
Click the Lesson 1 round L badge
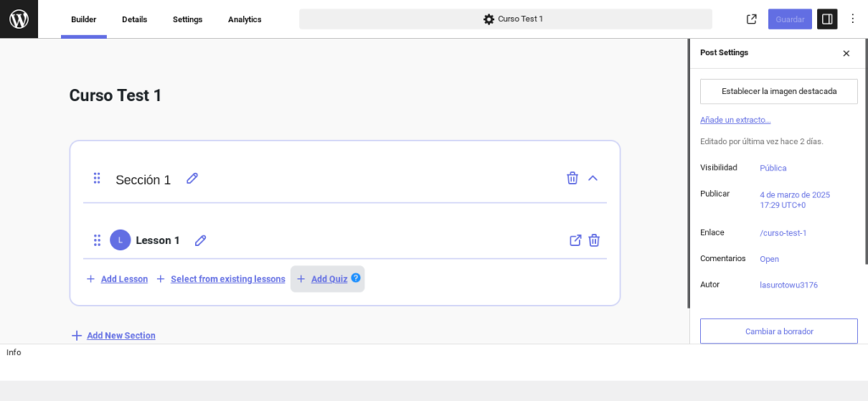(x=120, y=241)
